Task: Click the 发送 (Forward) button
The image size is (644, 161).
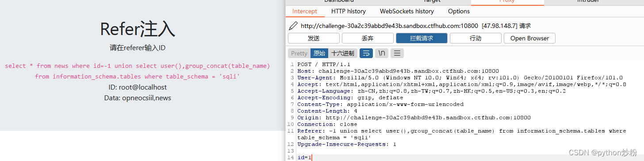Action: 314,38
